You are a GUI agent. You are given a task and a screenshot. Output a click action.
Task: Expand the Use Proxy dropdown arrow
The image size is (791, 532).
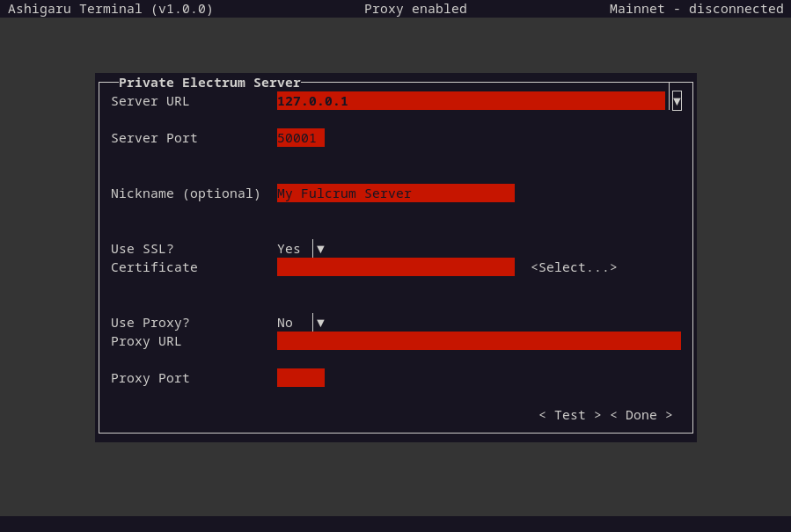coord(320,323)
